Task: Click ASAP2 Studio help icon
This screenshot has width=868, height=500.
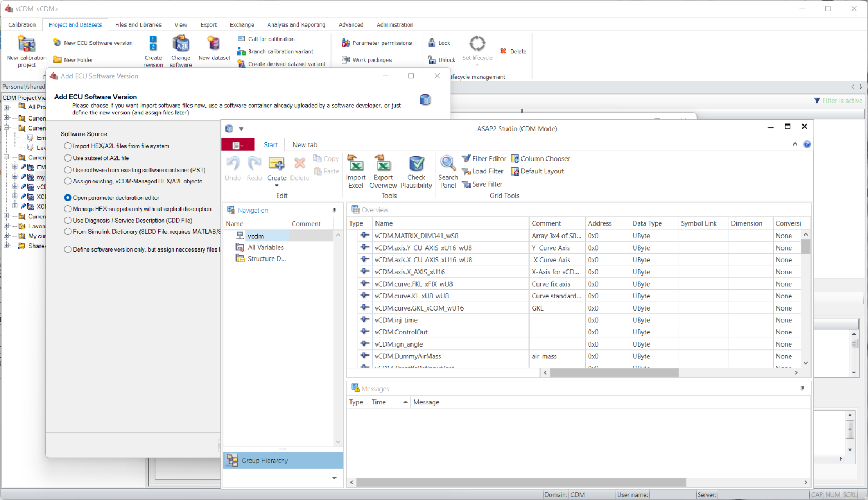Action: click(x=807, y=144)
